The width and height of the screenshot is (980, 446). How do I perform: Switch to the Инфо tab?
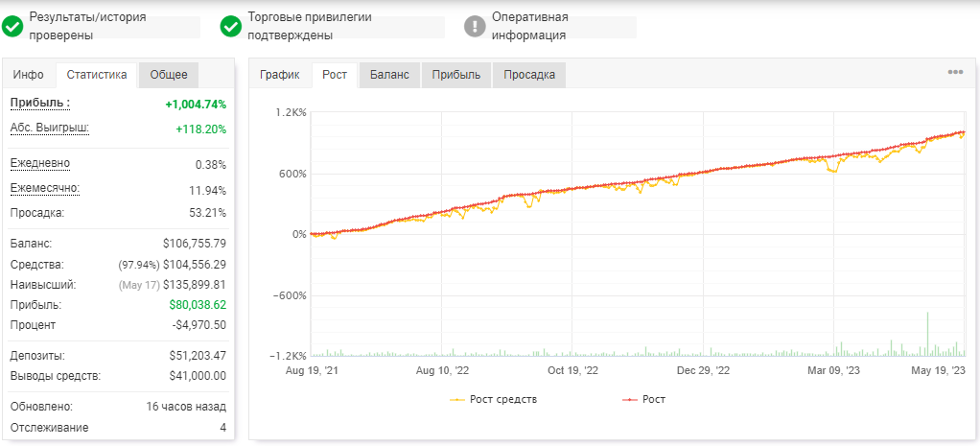click(x=29, y=75)
